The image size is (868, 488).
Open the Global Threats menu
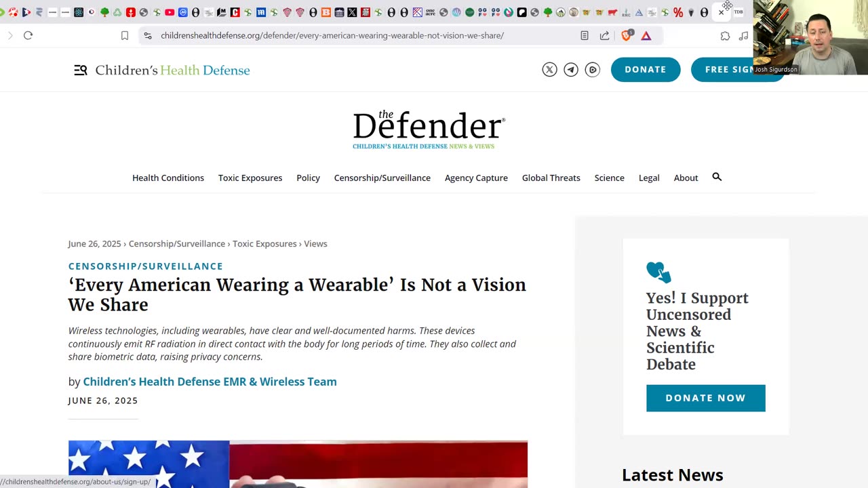(551, 178)
